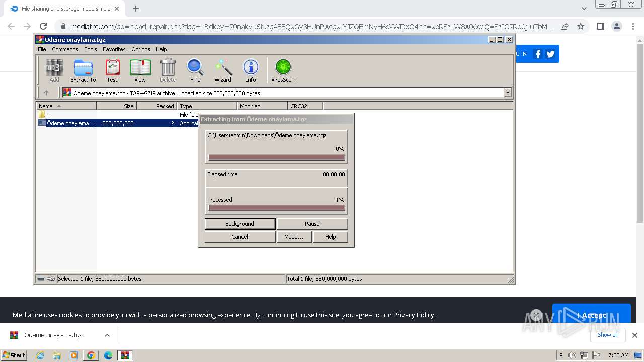The height and width of the screenshot is (362, 644).
Task: Share this page icon in address bar
Action: [565, 26]
